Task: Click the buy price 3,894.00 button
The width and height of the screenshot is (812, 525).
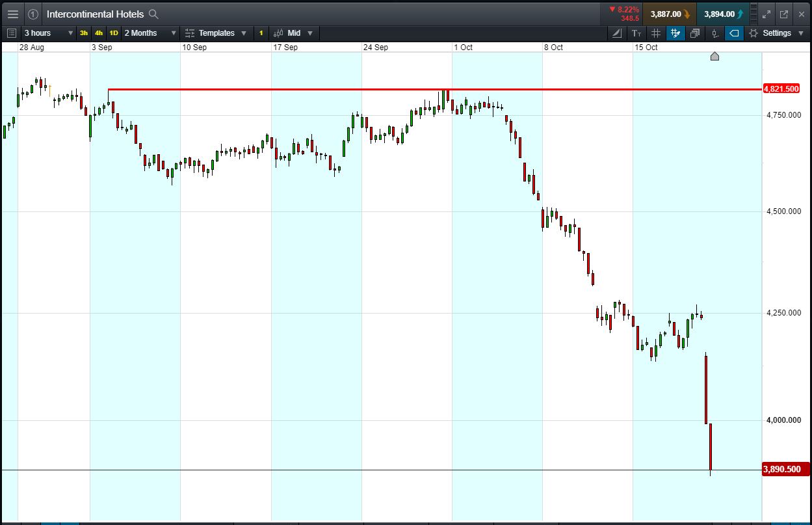Action: (x=723, y=14)
